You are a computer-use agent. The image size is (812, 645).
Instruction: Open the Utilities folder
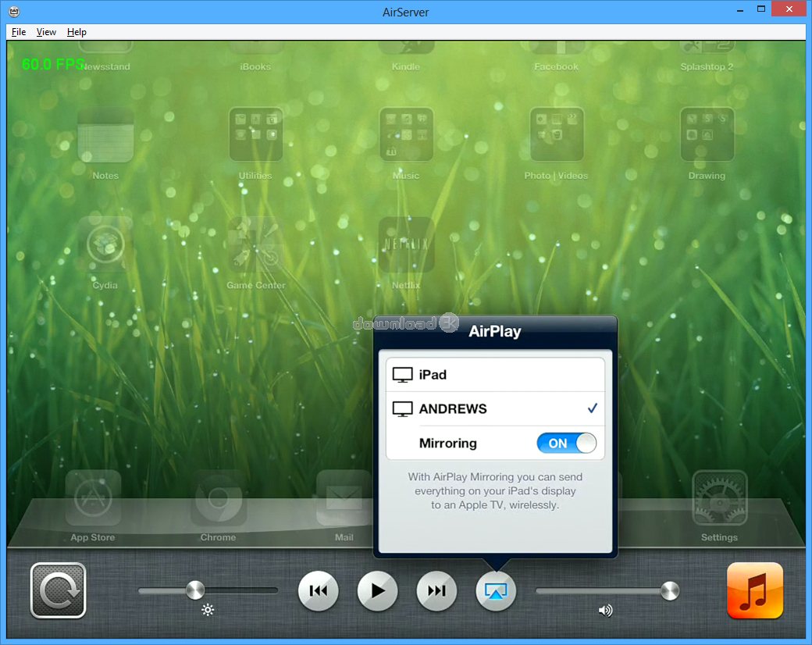(x=256, y=134)
